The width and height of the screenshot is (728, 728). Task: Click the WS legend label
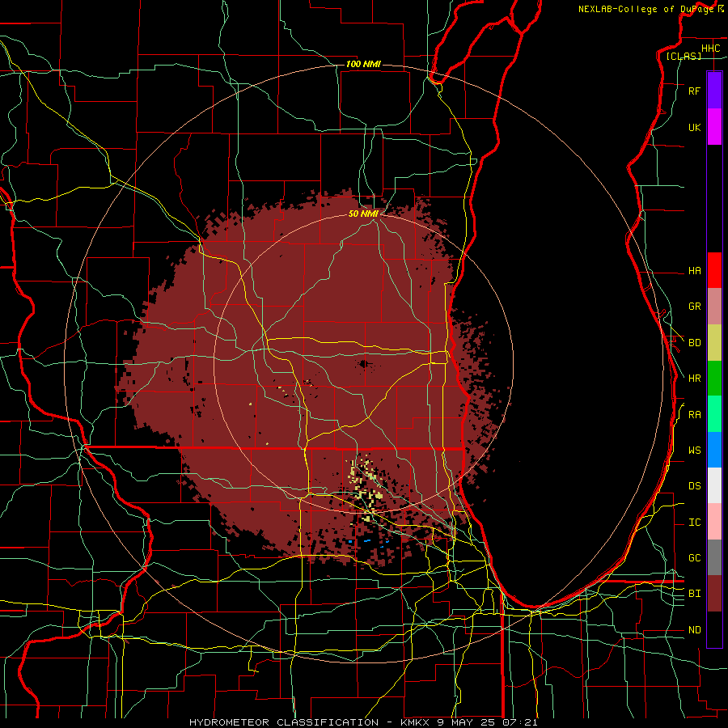pyautogui.click(x=694, y=451)
